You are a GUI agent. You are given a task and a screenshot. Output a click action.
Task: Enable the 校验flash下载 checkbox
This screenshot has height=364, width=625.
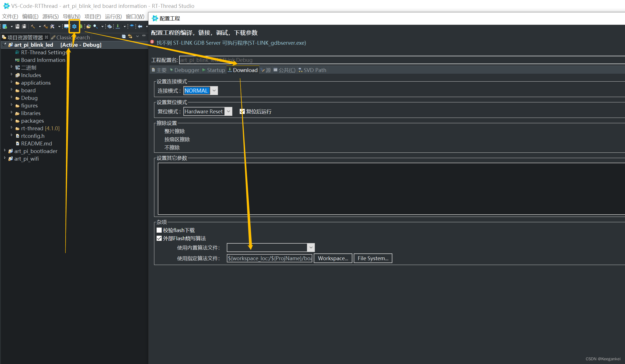(159, 230)
